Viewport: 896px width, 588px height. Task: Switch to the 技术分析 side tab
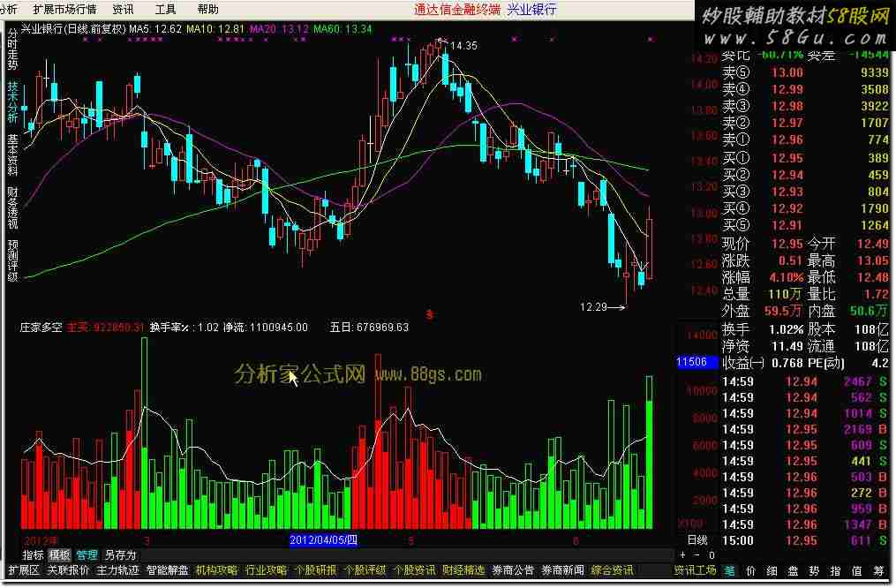point(12,102)
